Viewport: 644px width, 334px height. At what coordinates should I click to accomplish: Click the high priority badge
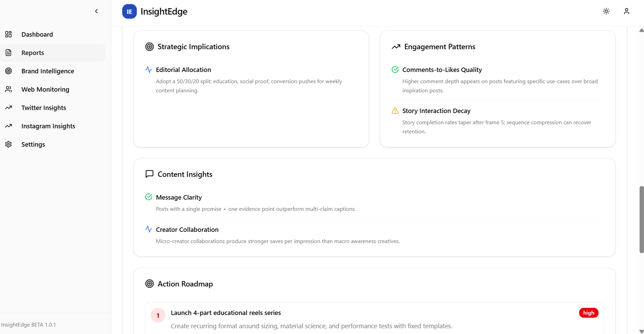pyautogui.click(x=589, y=313)
